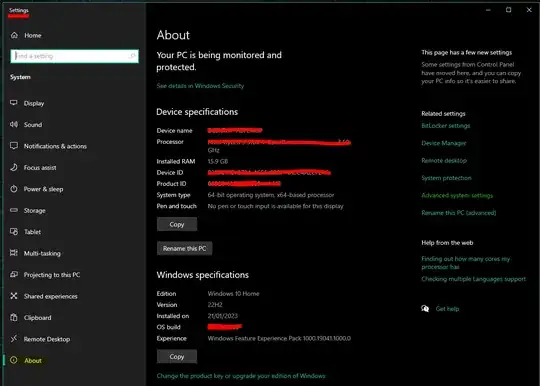Open Focus assist moon icon

click(14, 167)
